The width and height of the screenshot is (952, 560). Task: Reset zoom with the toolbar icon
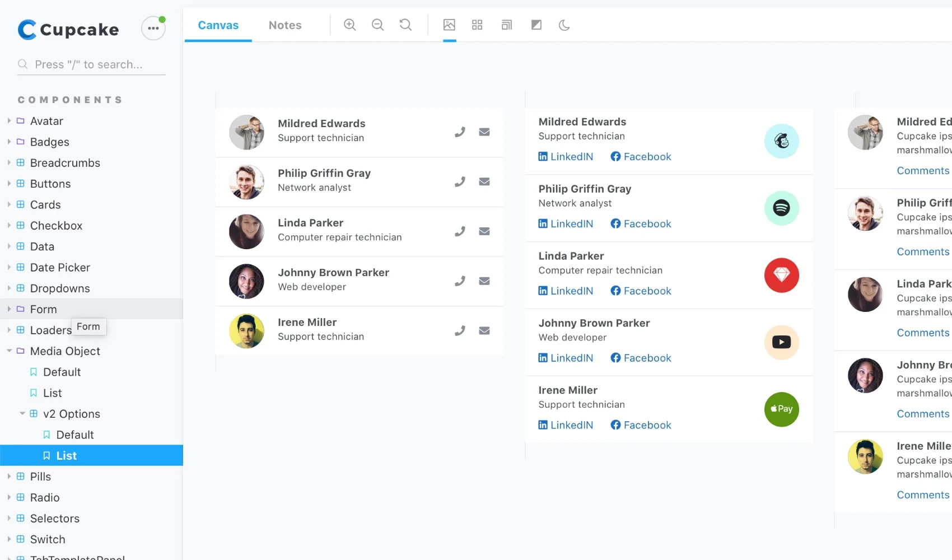[x=405, y=25]
